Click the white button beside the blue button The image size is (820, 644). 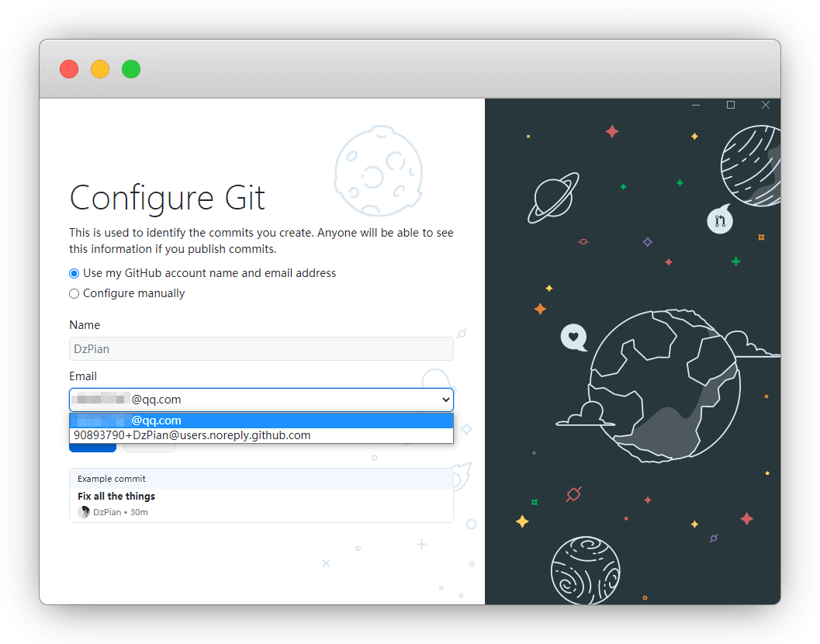150,447
